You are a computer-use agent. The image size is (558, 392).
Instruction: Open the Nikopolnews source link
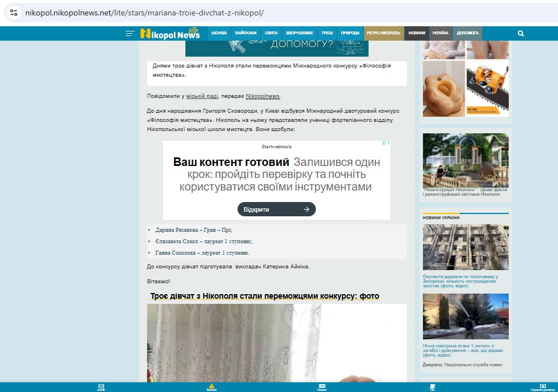pyautogui.click(x=263, y=96)
